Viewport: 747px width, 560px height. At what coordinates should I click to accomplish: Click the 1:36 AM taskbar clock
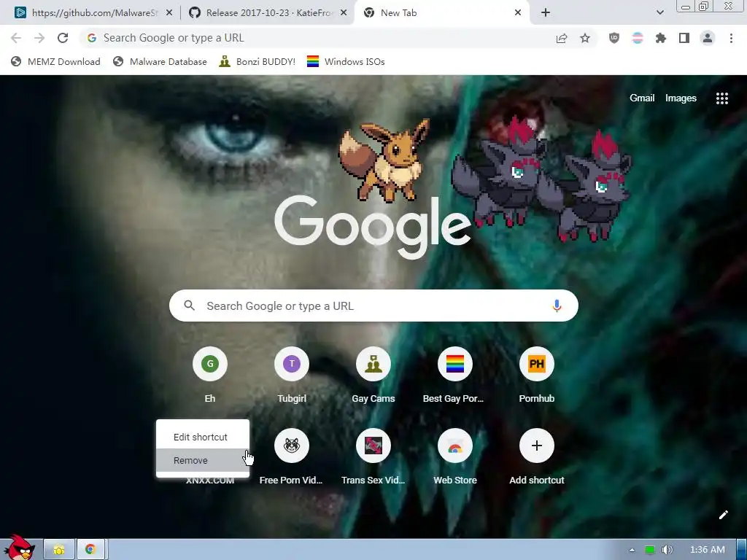pos(708,550)
